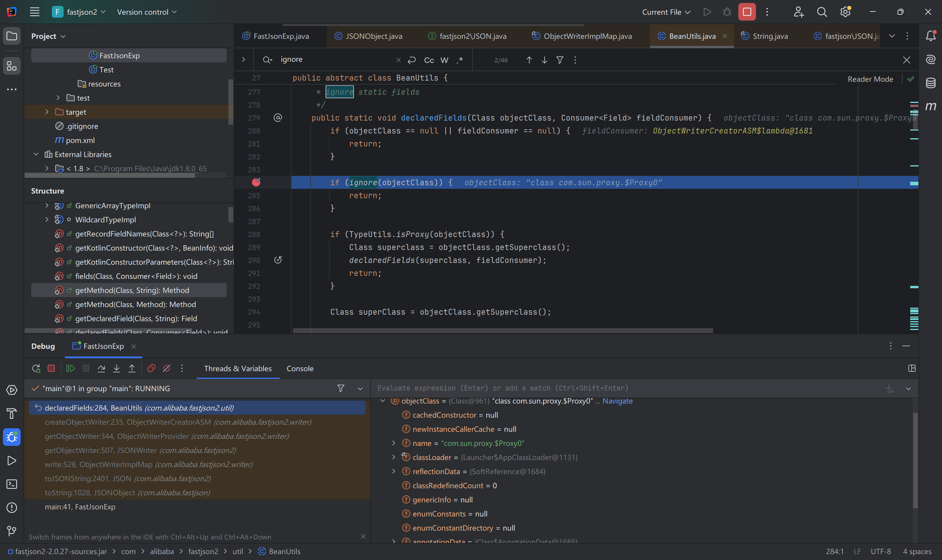Image resolution: width=942 pixels, height=560 pixels.
Task: Open the main hamburger menu
Action: click(35, 12)
